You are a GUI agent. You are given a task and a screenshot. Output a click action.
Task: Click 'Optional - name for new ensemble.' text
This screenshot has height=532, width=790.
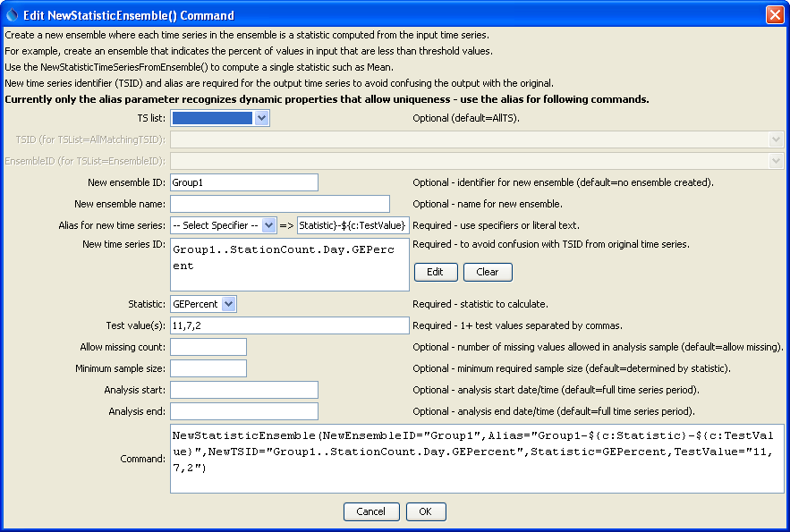pos(488,204)
